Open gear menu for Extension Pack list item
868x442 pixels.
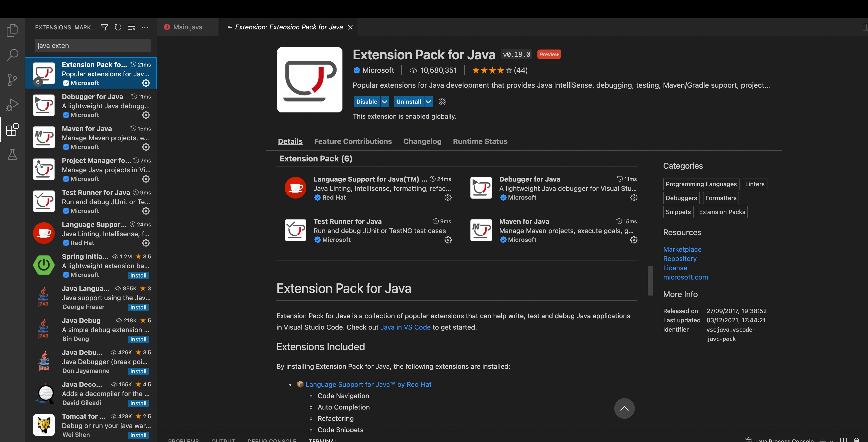point(146,83)
